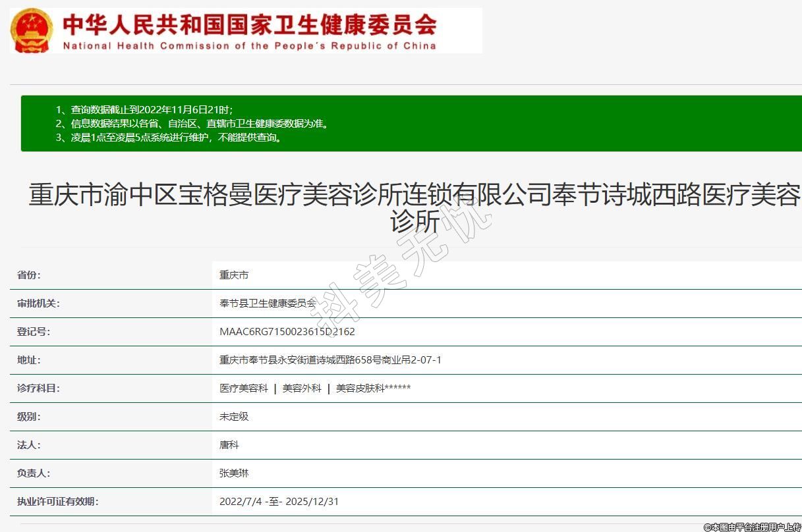Click the legal person name 唐科
802x532 pixels.
pyautogui.click(x=229, y=445)
